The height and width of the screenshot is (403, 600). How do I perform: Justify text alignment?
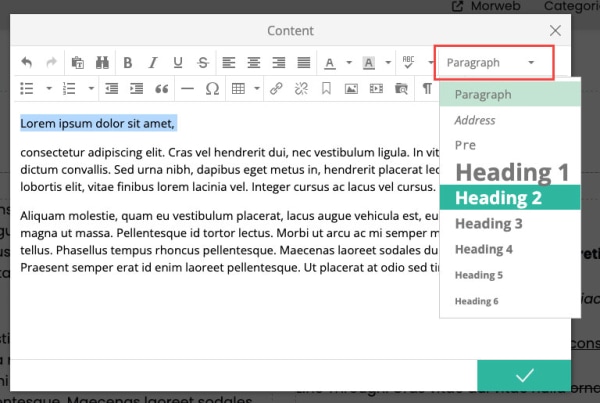[304, 62]
